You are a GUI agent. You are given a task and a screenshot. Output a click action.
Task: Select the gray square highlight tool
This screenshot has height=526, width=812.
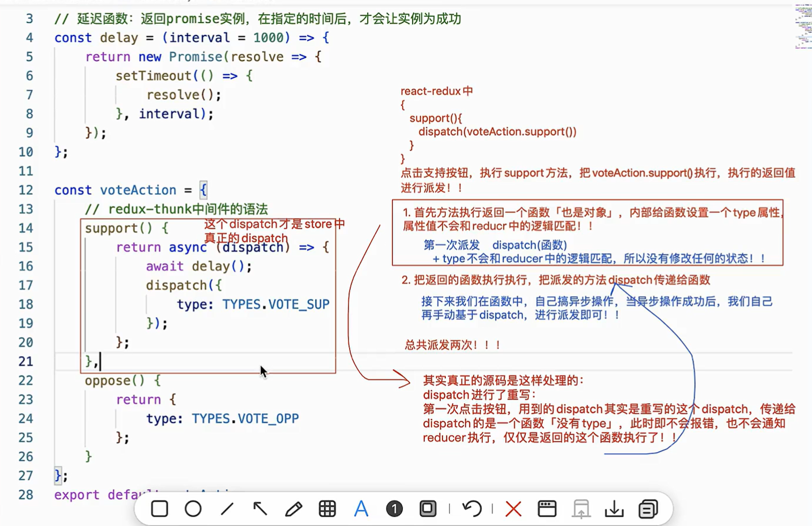pyautogui.click(x=428, y=509)
